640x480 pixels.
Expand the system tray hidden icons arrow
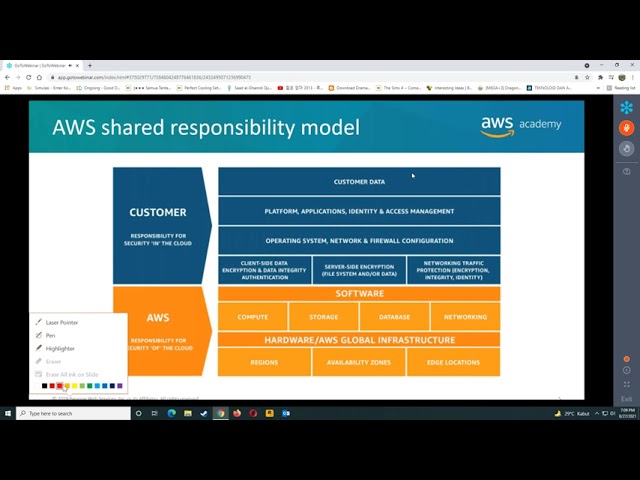pos(597,413)
